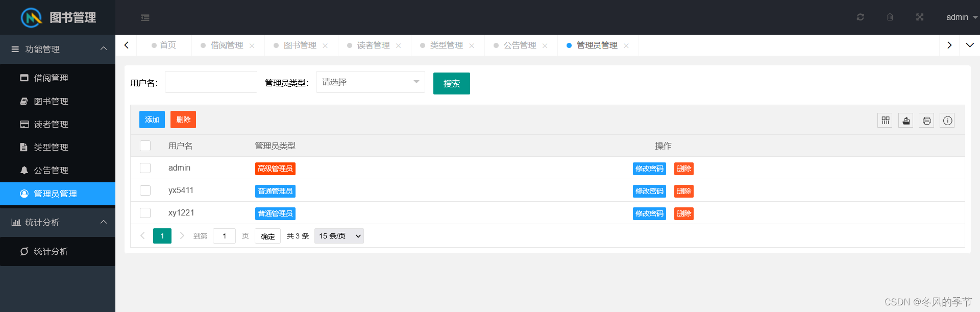Close the 图书管理 tab
The width and height of the screenshot is (980, 312).
tap(325, 45)
